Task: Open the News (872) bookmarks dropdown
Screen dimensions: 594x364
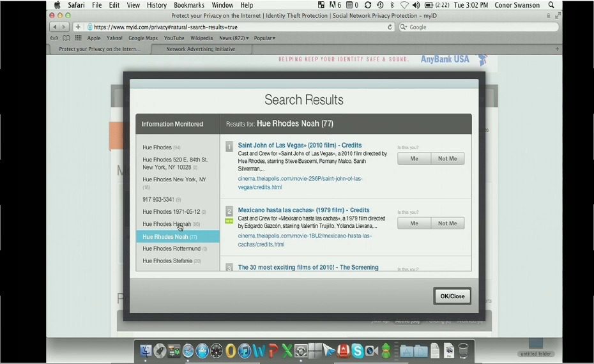Action: coord(234,38)
